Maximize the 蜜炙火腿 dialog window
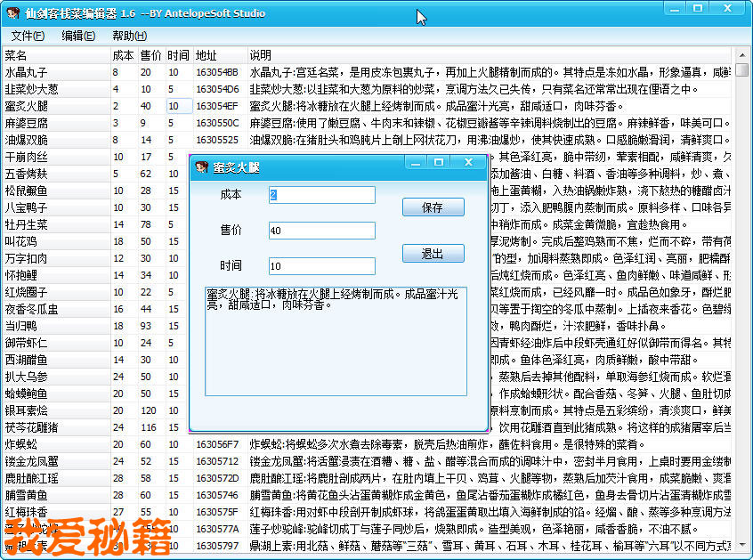 click(x=438, y=162)
